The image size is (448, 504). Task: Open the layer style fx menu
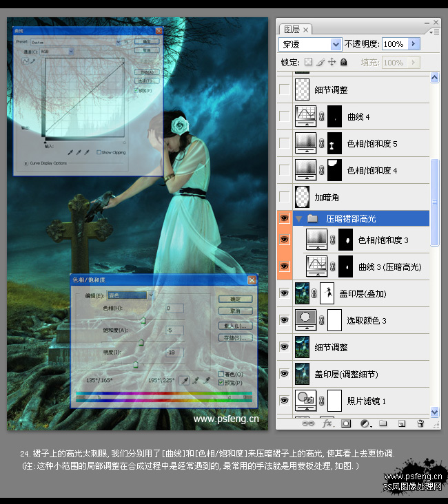327,423
